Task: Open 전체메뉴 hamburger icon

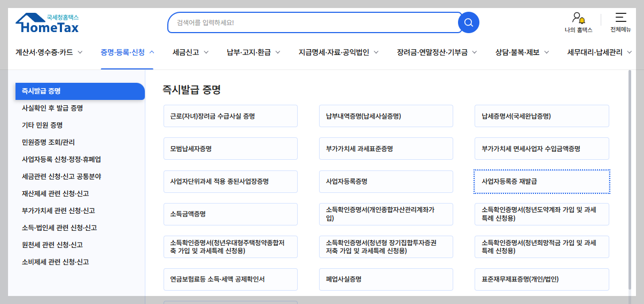Action: tap(620, 22)
